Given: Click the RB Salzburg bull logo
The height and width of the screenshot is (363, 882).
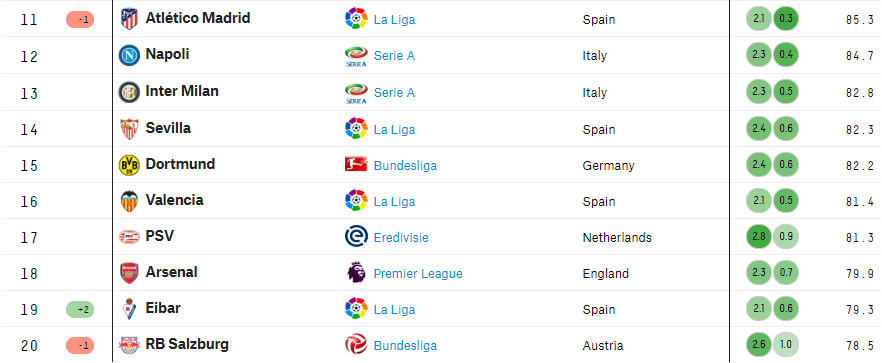Looking at the screenshot, I should (x=129, y=345).
